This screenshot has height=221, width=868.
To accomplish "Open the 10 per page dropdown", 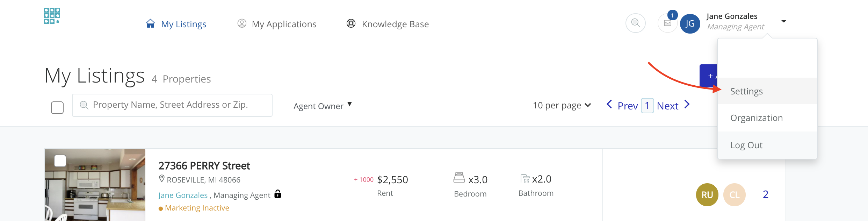I will 562,105.
